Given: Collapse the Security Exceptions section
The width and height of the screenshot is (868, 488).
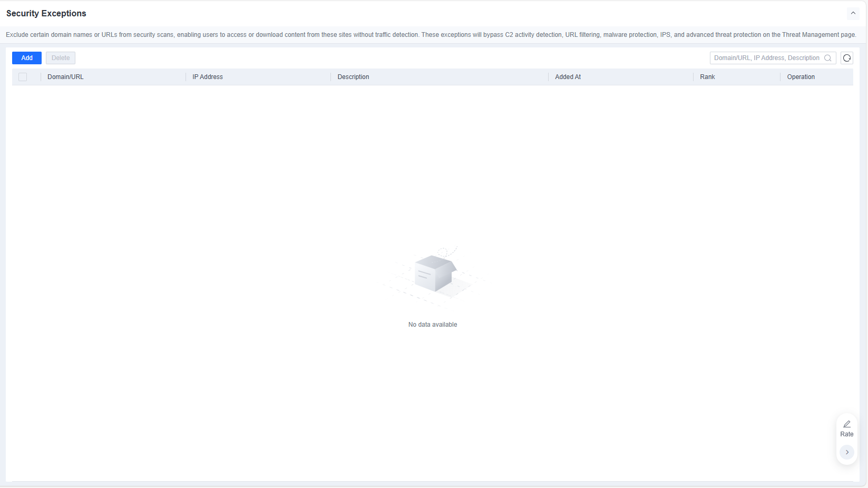Looking at the screenshot, I should coord(853,13).
